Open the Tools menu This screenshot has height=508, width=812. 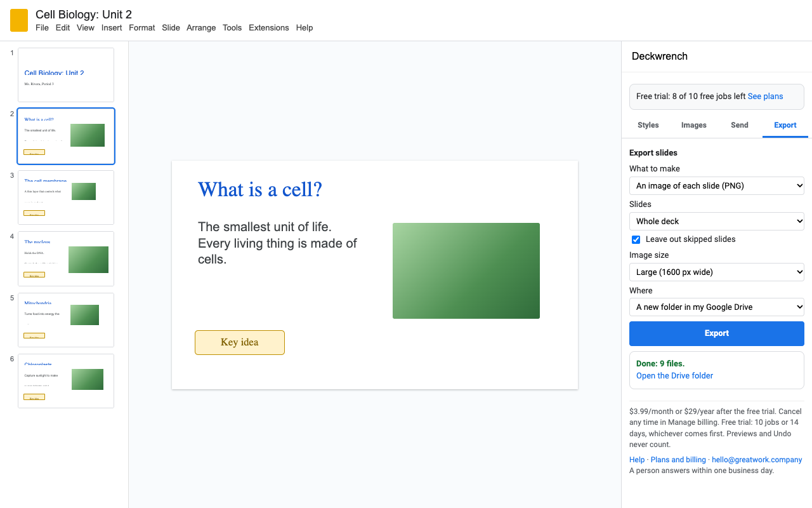click(x=232, y=27)
